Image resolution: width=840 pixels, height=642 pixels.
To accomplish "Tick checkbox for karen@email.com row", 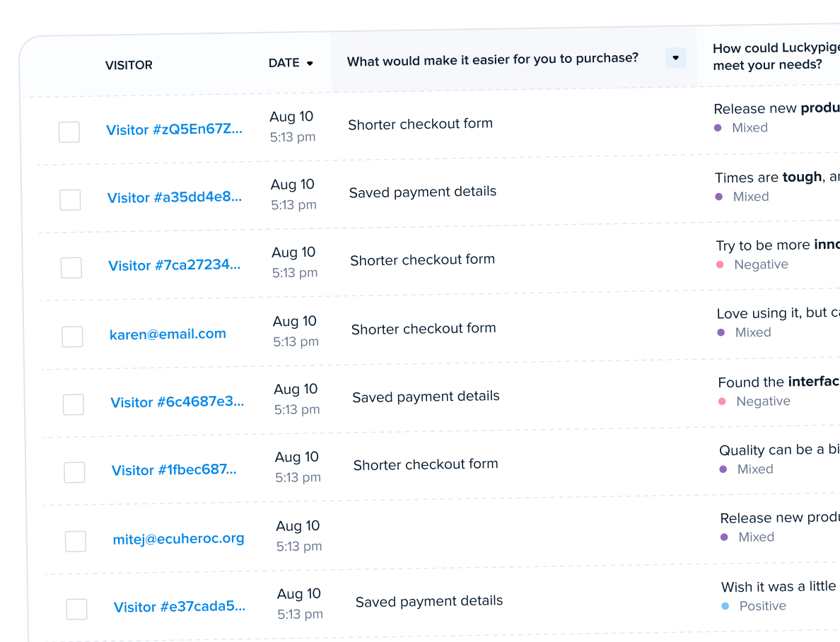I will (72, 336).
